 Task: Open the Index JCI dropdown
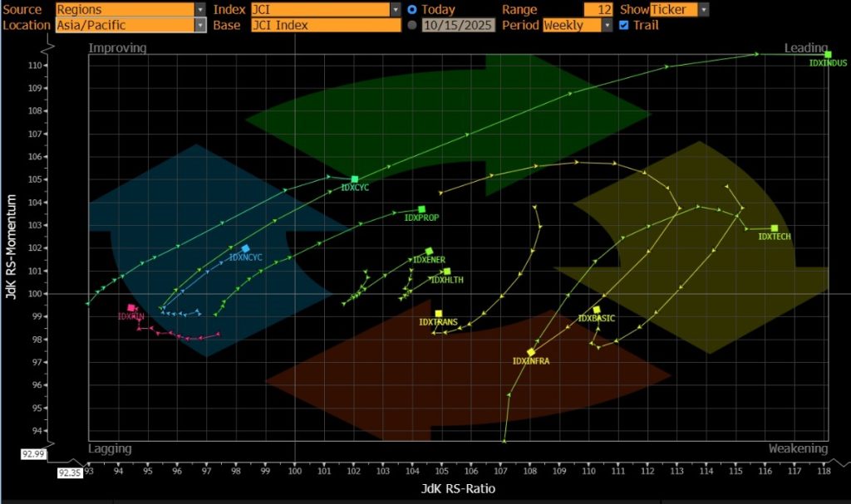pos(395,9)
